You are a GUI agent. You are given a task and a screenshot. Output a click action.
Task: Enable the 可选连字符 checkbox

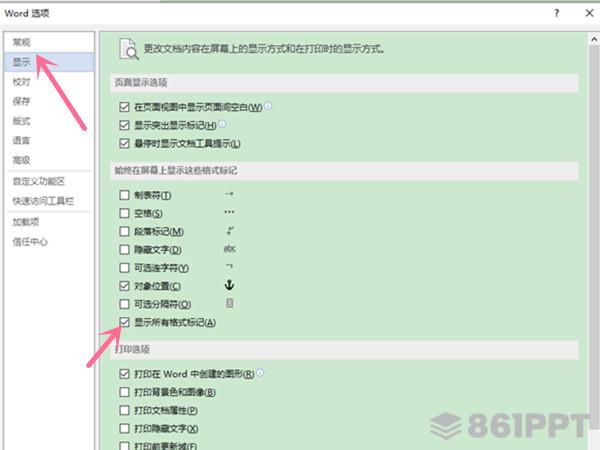click(x=124, y=268)
